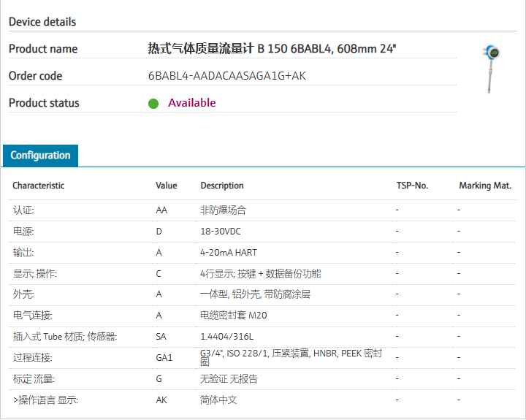Click the 显示; 操作 characteristic label

(x=34, y=274)
